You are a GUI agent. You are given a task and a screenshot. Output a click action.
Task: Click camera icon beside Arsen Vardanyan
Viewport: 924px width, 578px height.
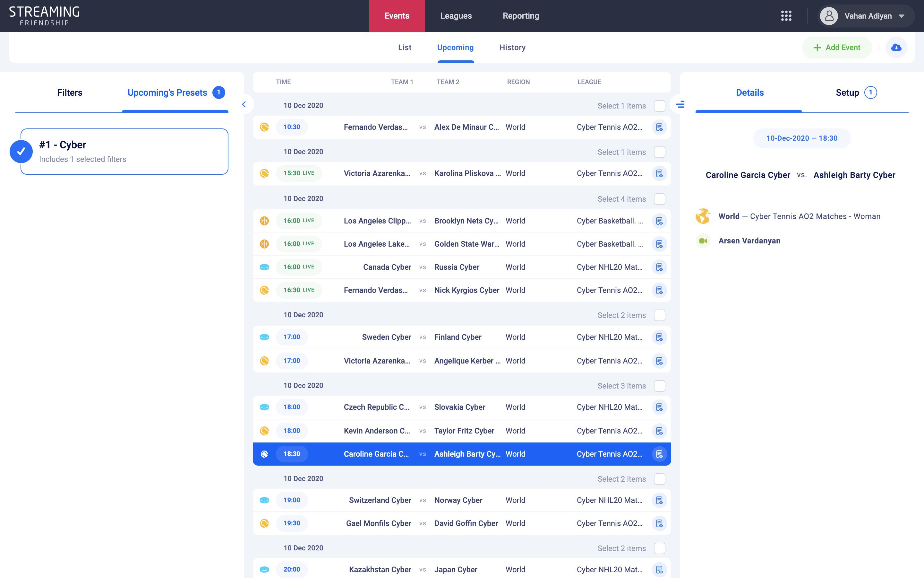703,241
